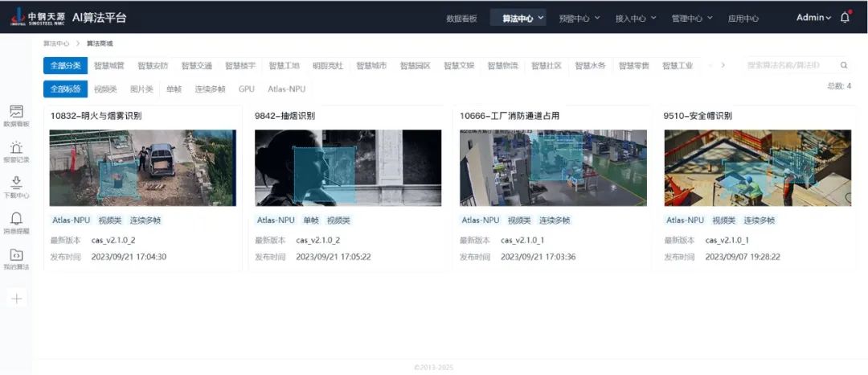Expand the 预警中心 dropdown menu
Viewport: 868px width, 375px height.
point(579,18)
